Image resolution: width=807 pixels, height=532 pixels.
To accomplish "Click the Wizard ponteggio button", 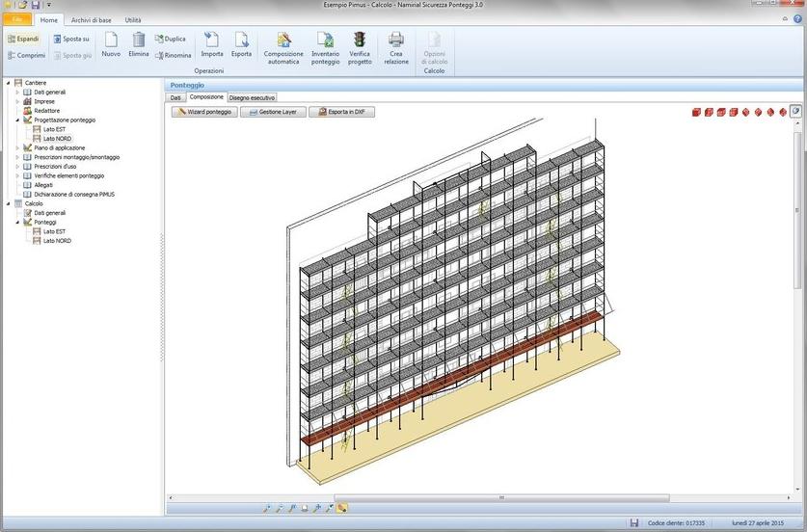I will (x=204, y=112).
